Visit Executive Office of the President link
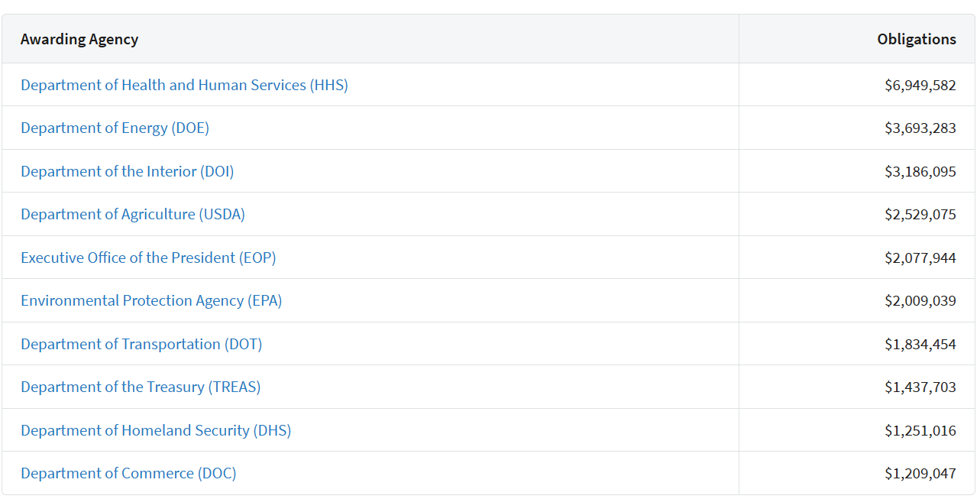The height and width of the screenshot is (499, 980). point(148,258)
